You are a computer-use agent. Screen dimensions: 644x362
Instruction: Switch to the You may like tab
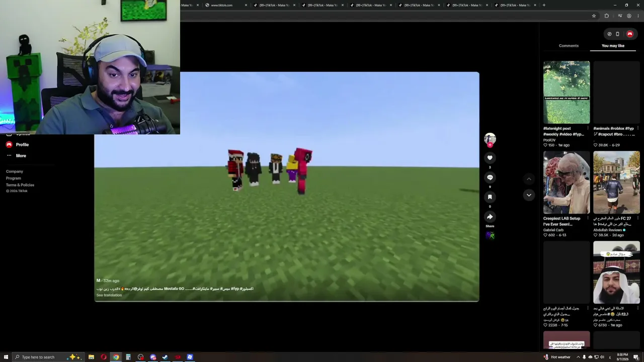click(x=613, y=46)
